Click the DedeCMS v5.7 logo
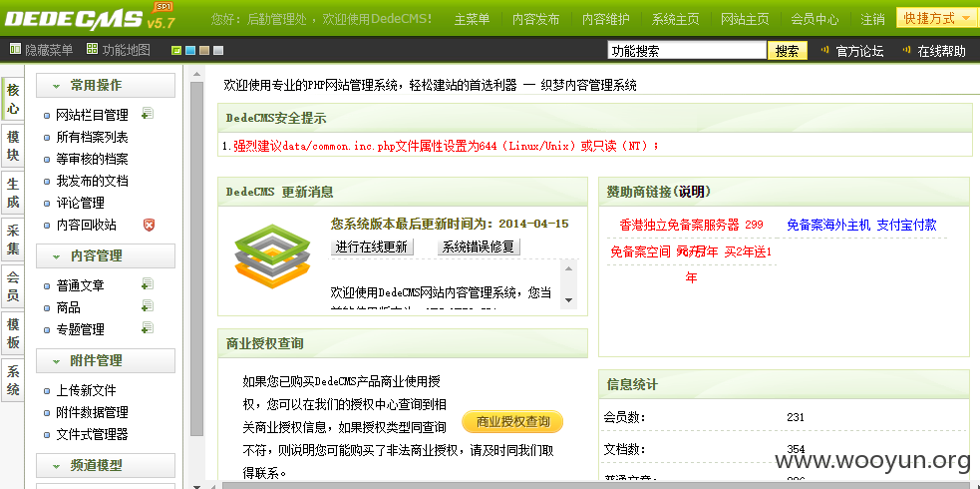 (89, 18)
